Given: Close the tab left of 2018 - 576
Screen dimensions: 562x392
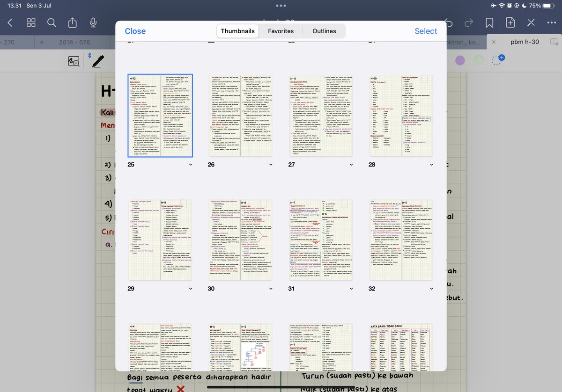Looking at the screenshot, I should click(x=42, y=42).
